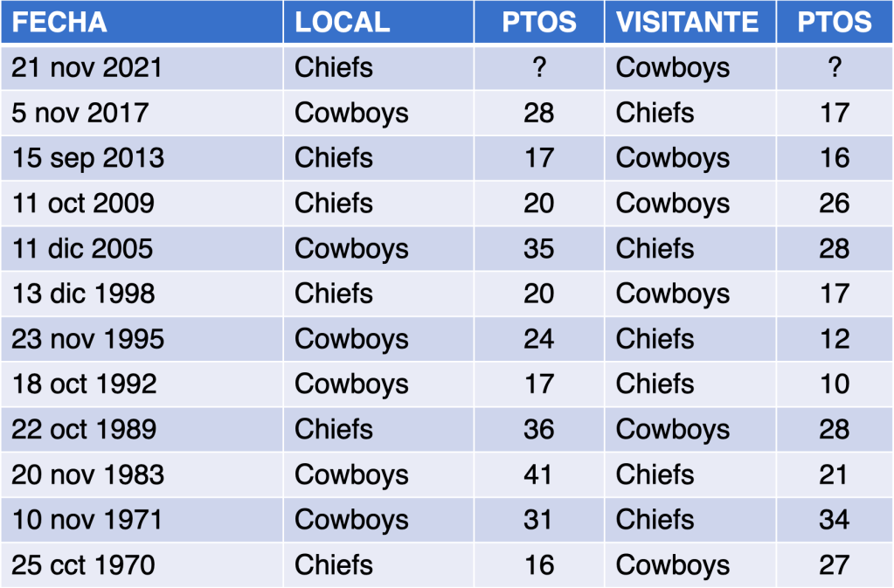Select the LOCAL column header

[x=342, y=23]
